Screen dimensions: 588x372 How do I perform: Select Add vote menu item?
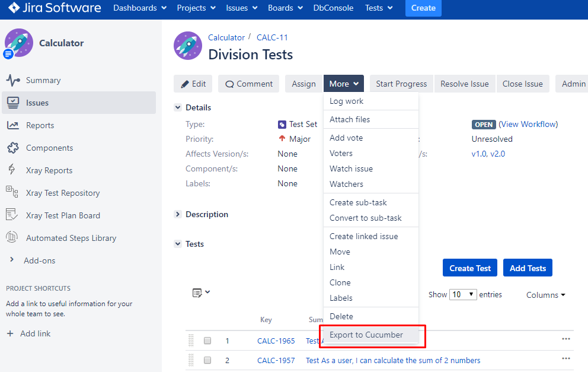click(371, 138)
